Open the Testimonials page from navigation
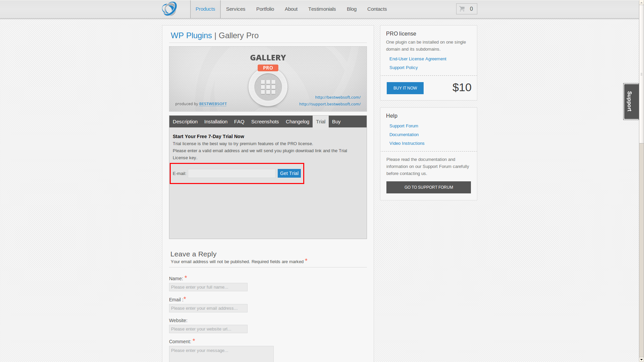The image size is (644, 362). [322, 9]
